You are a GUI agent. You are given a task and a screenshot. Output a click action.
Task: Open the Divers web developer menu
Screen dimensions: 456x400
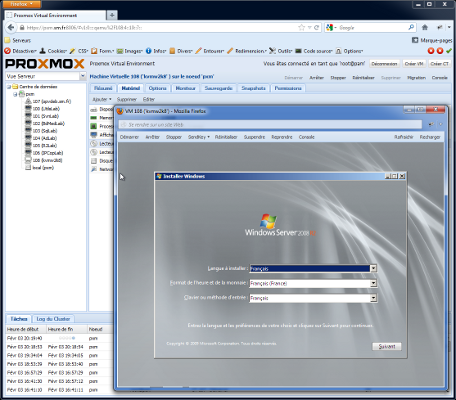(x=181, y=51)
